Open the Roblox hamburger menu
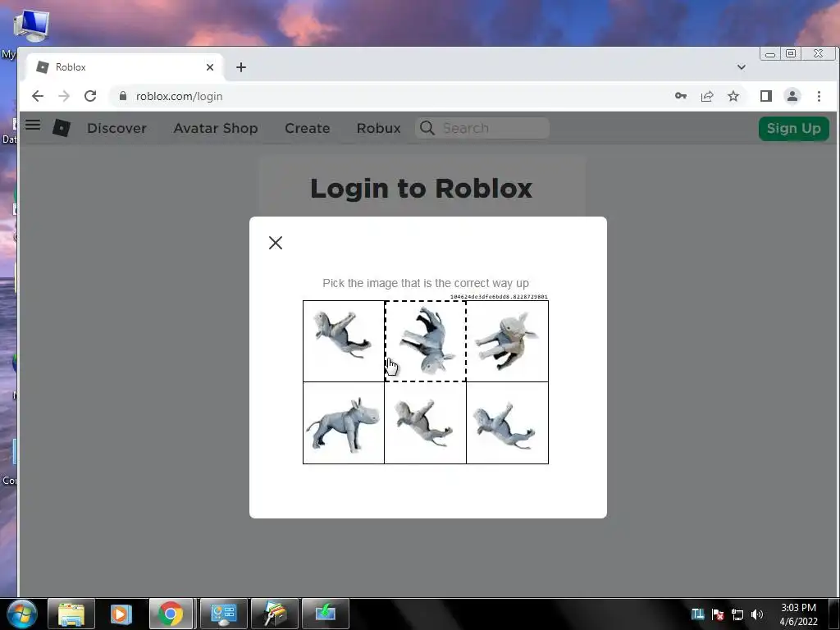Viewport: 840px width, 630px height. click(33, 125)
